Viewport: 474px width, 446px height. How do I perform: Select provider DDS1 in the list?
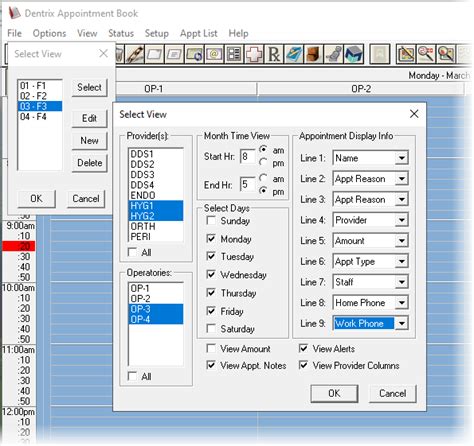[x=155, y=154]
